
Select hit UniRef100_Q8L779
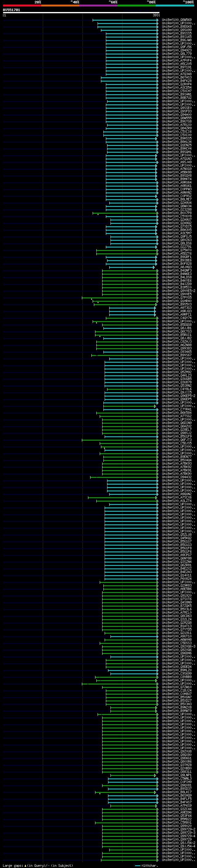(x=177, y=54)
